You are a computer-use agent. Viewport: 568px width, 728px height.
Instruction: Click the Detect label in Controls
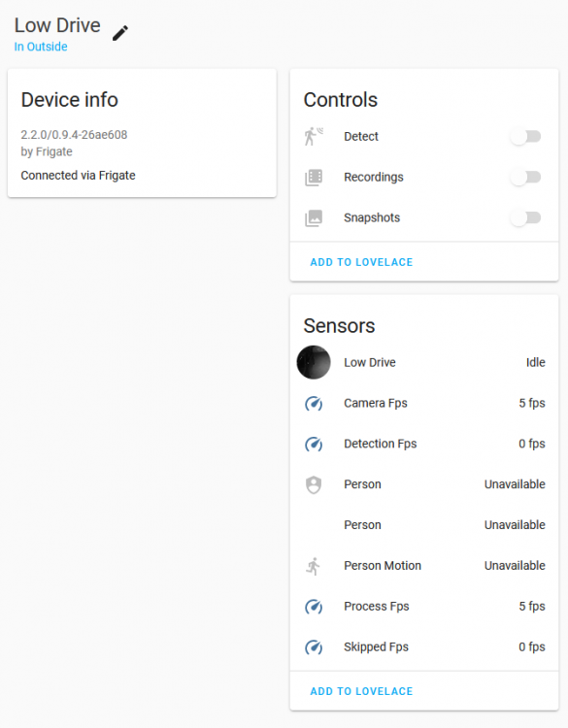[361, 137]
